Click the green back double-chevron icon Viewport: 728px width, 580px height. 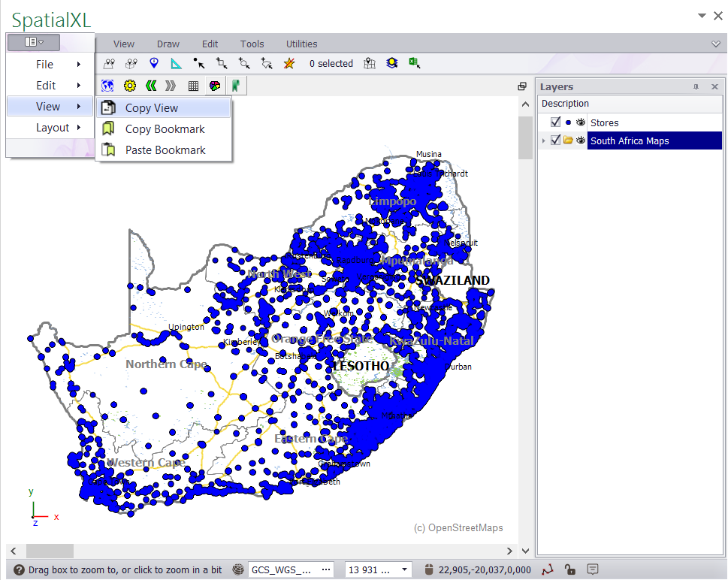click(x=150, y=85)
